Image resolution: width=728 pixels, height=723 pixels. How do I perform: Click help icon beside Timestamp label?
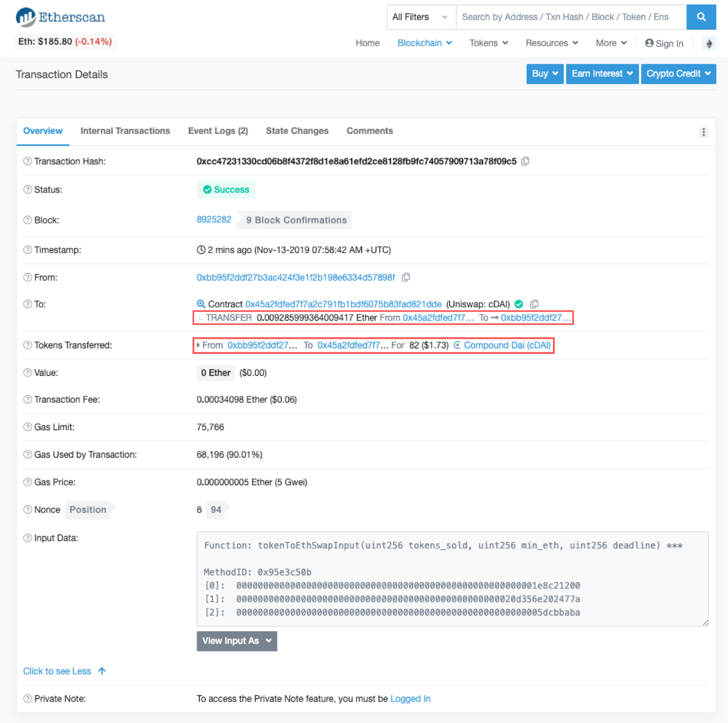pos(27,250)
